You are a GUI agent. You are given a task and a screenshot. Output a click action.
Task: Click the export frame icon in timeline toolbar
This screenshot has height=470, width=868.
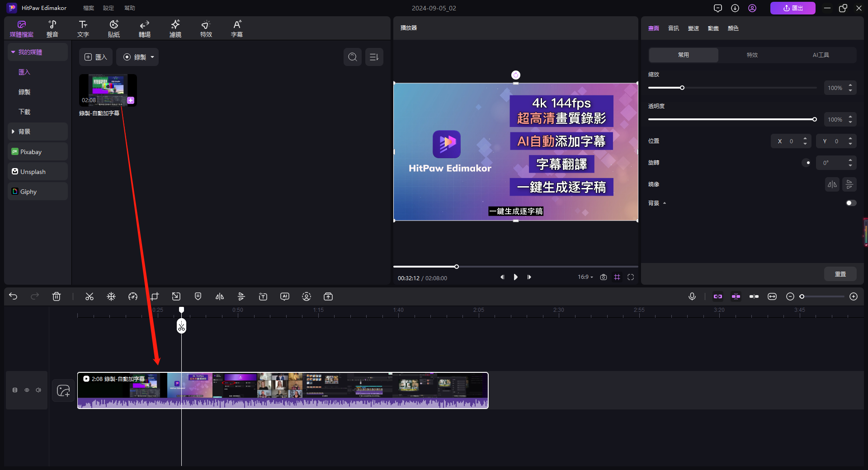click(328, 296)
